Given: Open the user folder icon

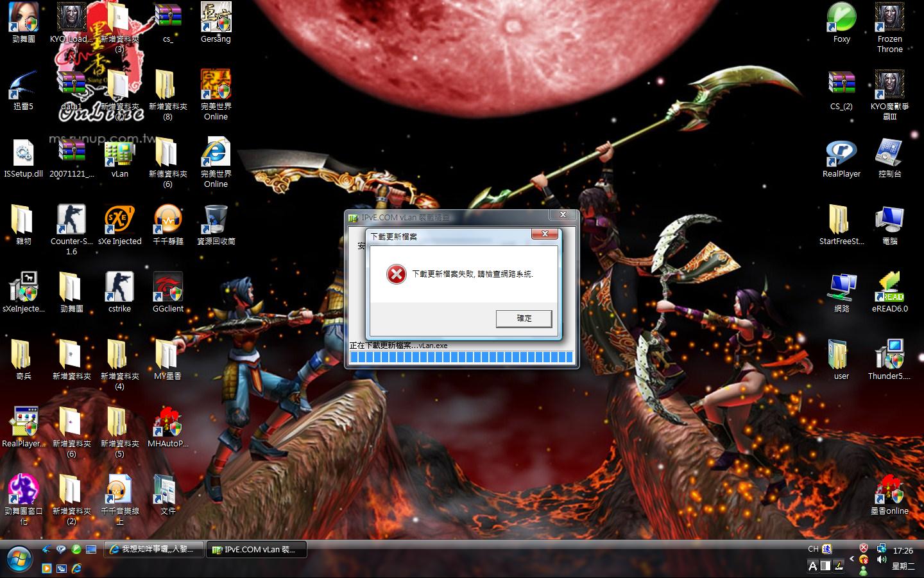Looking at the screenshot, I should point(842,360).
